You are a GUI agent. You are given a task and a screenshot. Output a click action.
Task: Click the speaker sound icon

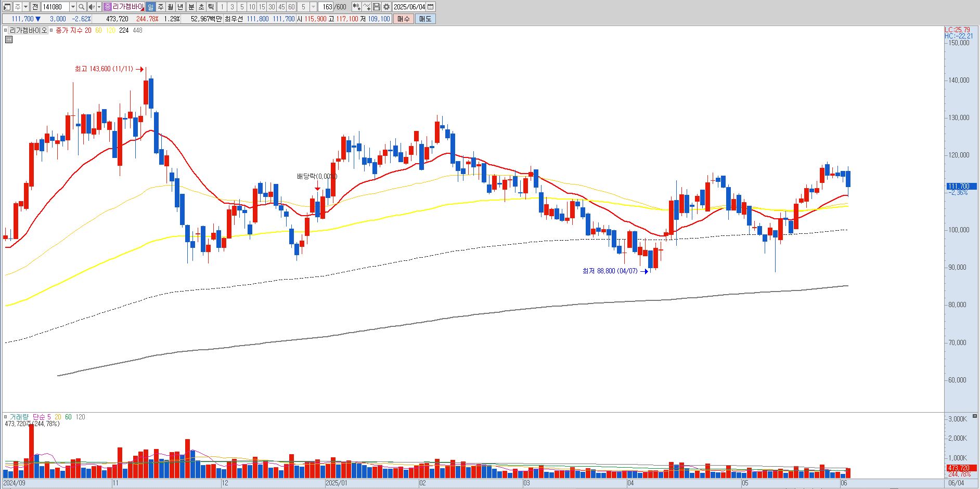92,7
